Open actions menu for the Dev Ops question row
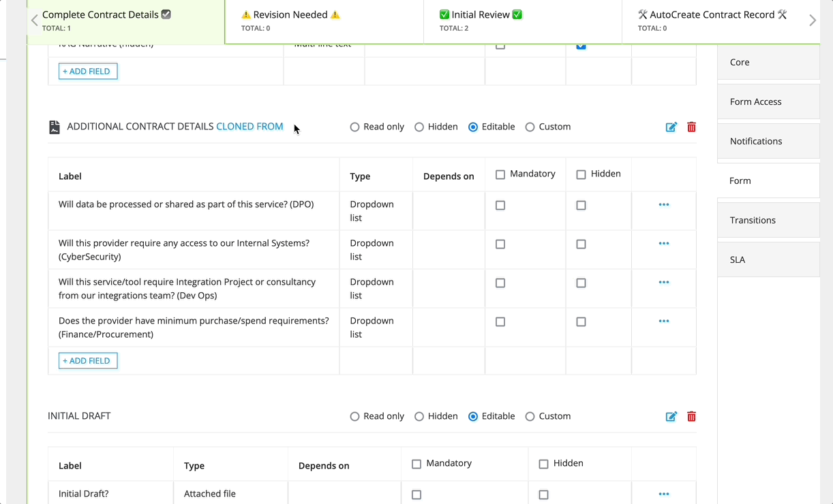Screen dimensions: 833x504 [664, 282]
